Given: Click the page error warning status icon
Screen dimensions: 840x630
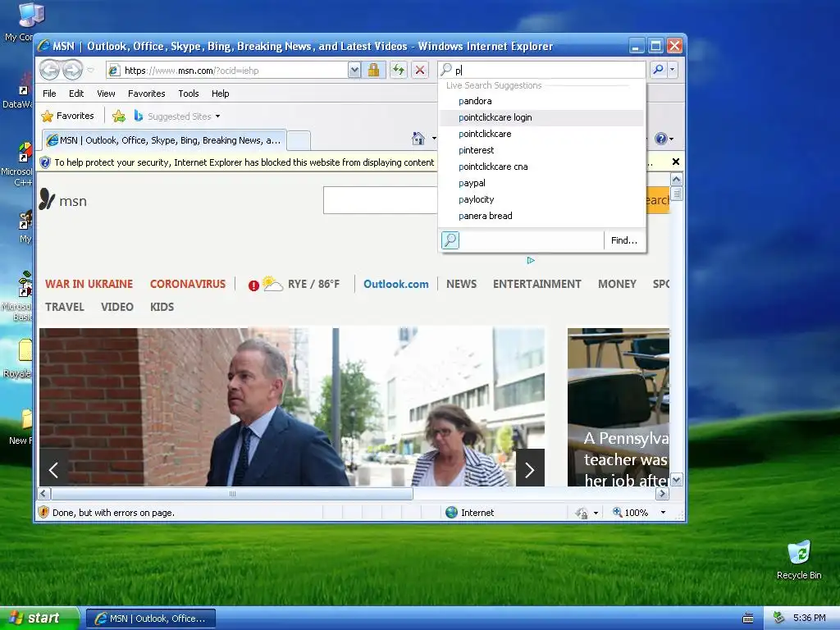Looking at the screenshot, I should [x=44, y=512].
